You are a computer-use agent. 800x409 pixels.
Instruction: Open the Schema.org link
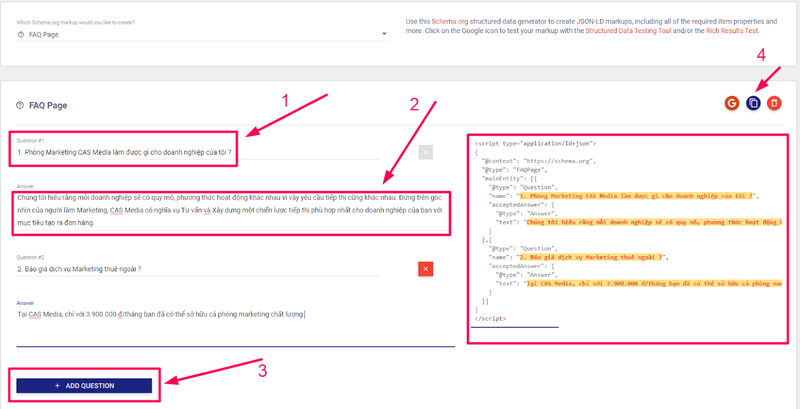pyautogui.click(x=449, y=21)
